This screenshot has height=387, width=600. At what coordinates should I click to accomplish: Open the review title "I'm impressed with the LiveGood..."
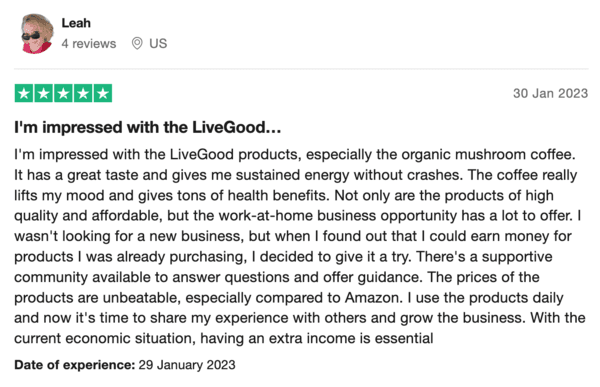click(148, 127)
